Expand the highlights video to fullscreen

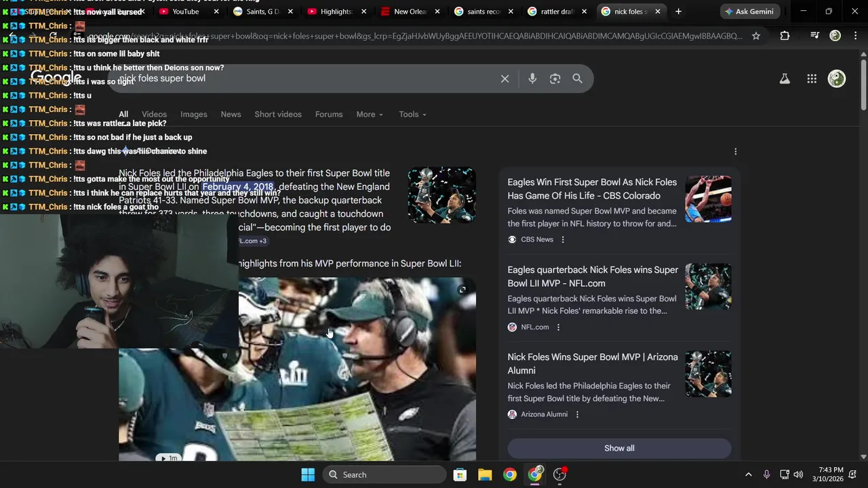click(462, 290)
